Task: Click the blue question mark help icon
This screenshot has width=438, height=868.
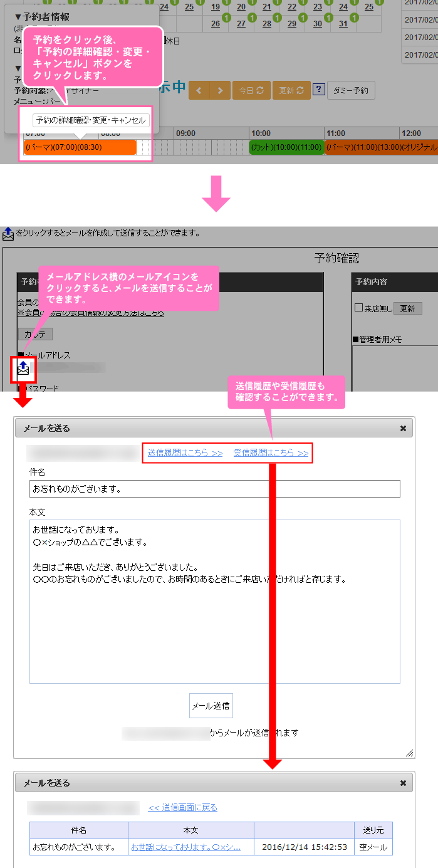Action: pos(318,90)
